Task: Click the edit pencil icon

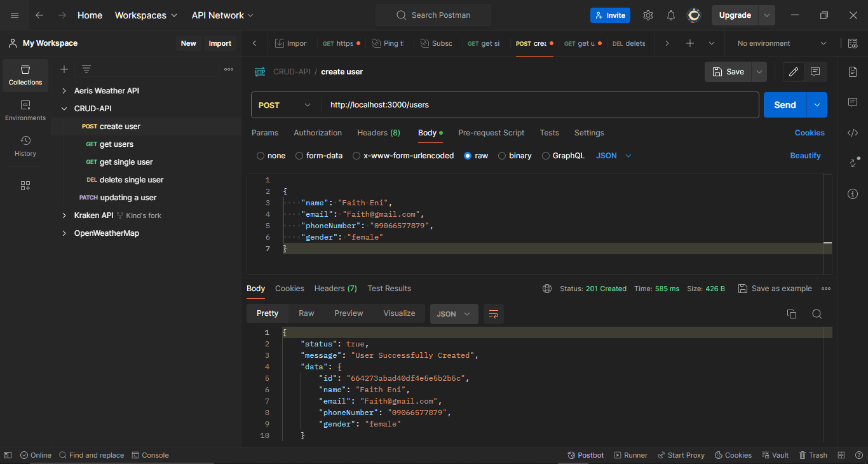Action: pyautogui.click(x=794, y=72)
